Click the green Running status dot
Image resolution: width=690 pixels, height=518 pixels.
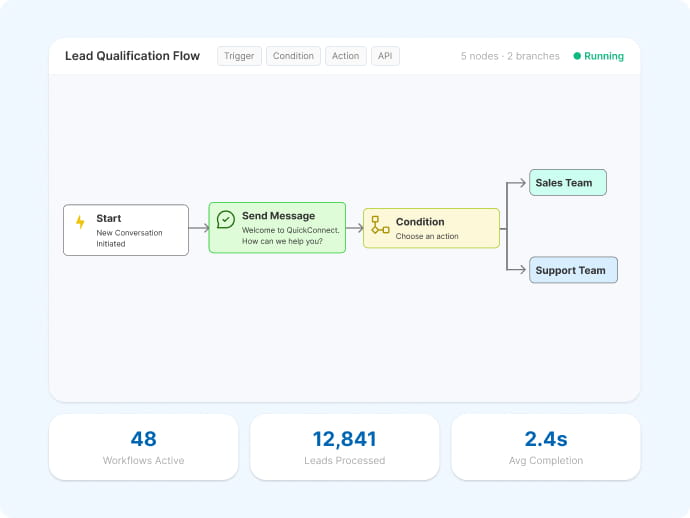tap(577, 56)
